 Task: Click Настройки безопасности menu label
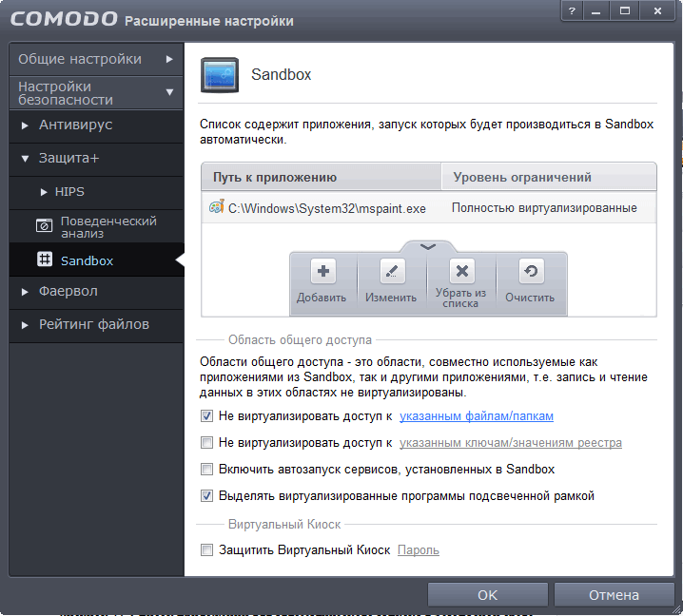point(66,93)
